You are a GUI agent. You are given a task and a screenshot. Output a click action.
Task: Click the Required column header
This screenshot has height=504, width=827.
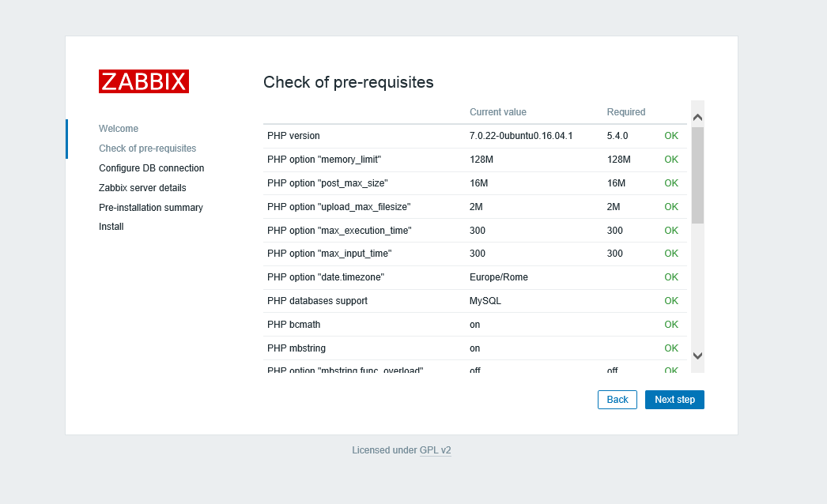coord(626,111)
